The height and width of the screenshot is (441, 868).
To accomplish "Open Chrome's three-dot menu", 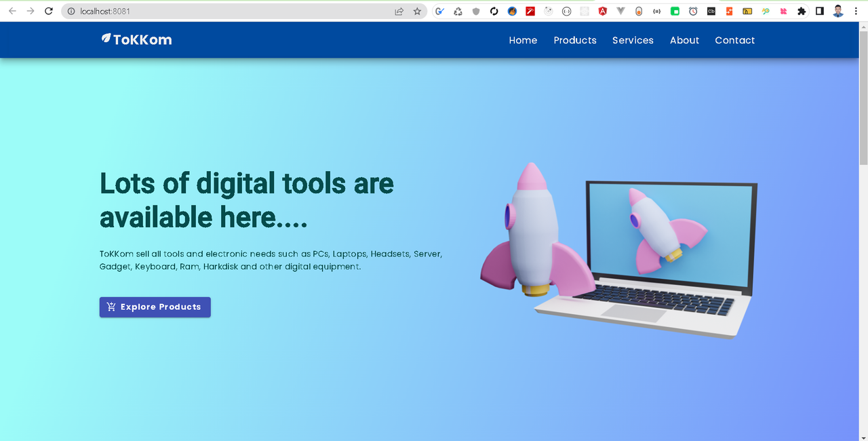I will pyautogui.click(x=856, y=12).
